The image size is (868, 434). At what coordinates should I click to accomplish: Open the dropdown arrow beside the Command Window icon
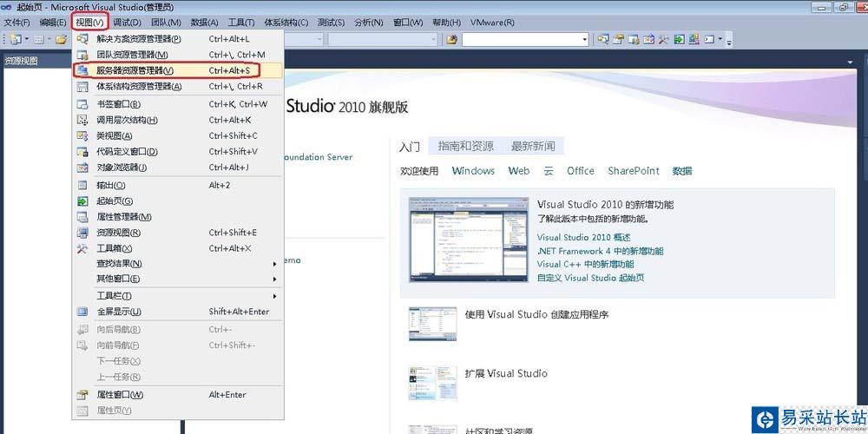720,39
